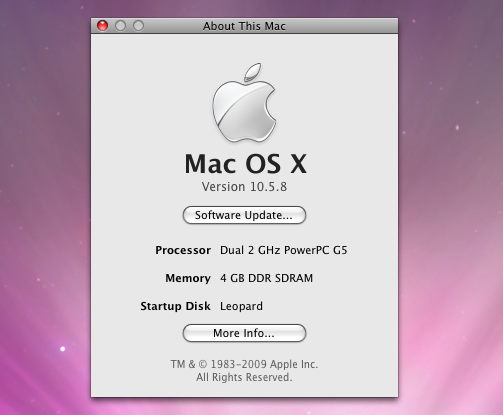The image size is (503, 415).
Task: Click the Processor label
Action: pyautogui.click(x=183, y=250)
